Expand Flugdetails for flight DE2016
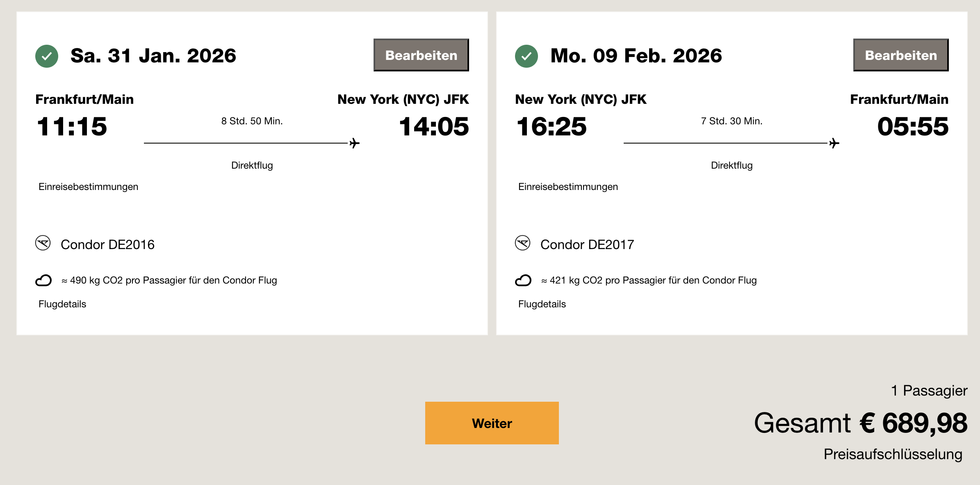Screen dimensions: 980x485 (x=62, y=304)
